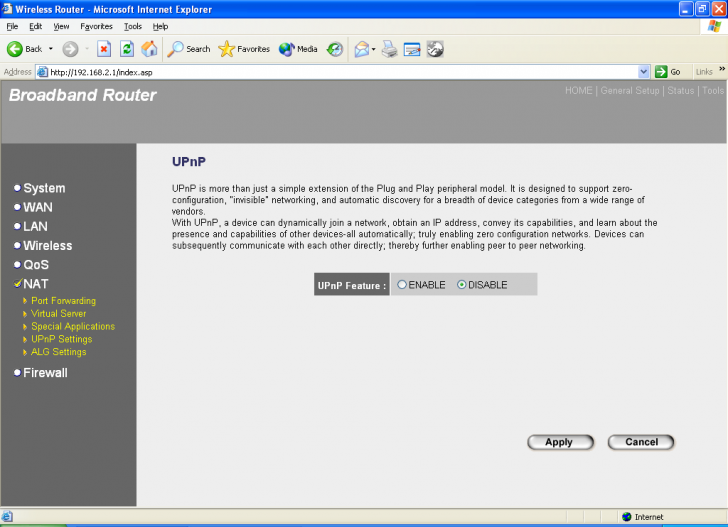
Task: Click the address URL field
Action: 343,72
